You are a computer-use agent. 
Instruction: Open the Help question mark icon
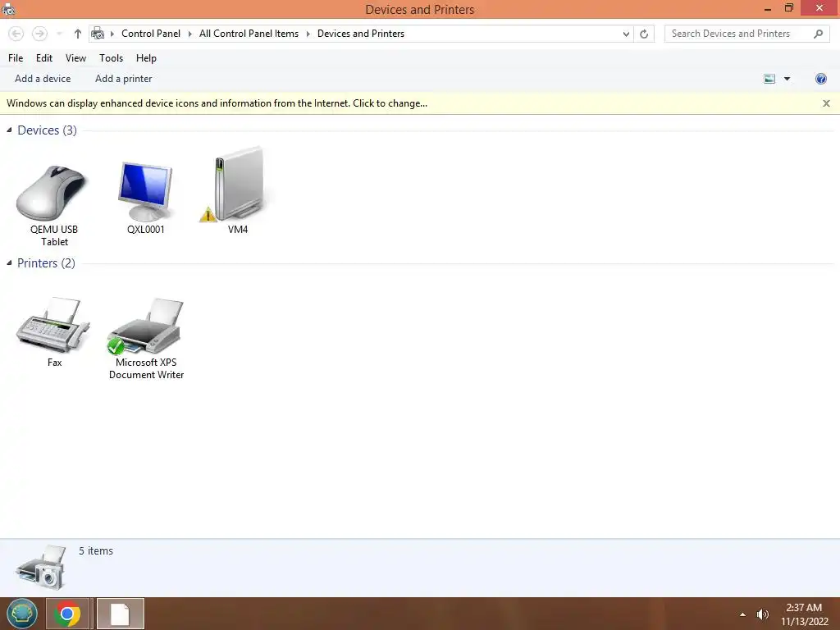pyautogui.click(x=820, y=79)
